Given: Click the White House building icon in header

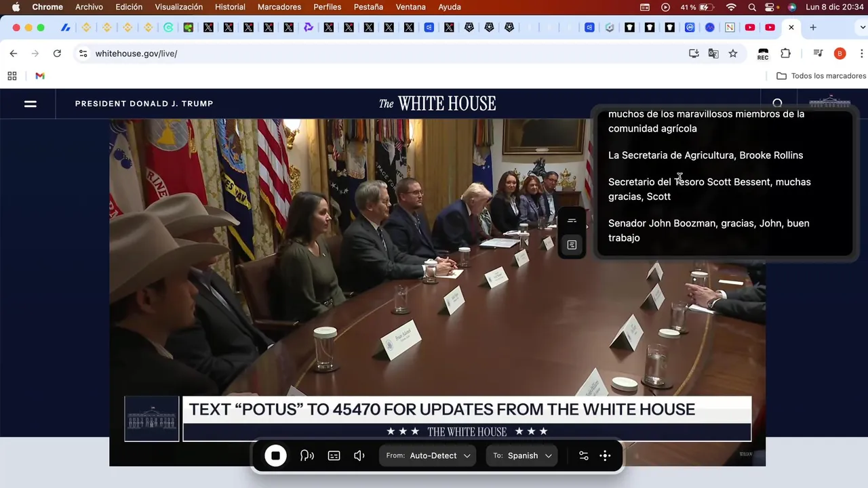Looking at the screenshot, I should [x=829, y=102].
